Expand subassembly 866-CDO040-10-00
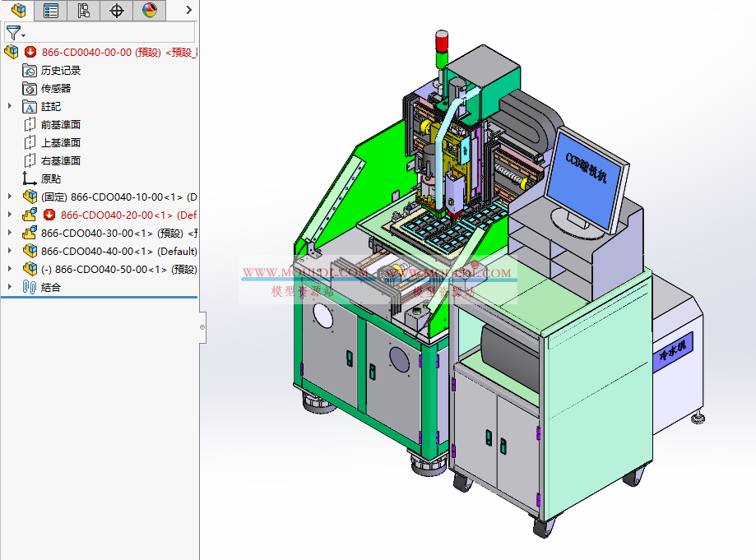Image resolution: width=756 pixels, height=560 pixels. [10, 197]
